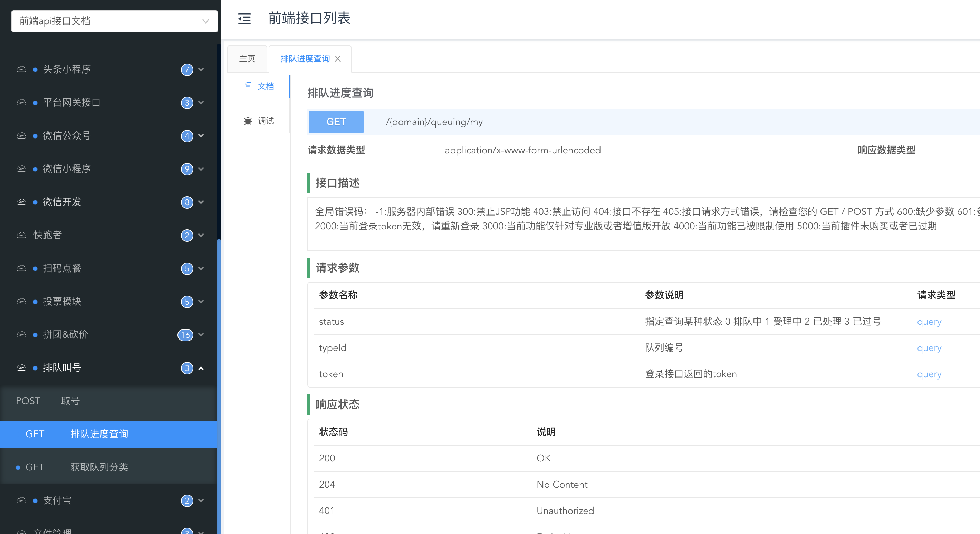This screenshot has width=980, height=534.
Task: Click the 投票模块 count badge
Action: coord(187,302)
